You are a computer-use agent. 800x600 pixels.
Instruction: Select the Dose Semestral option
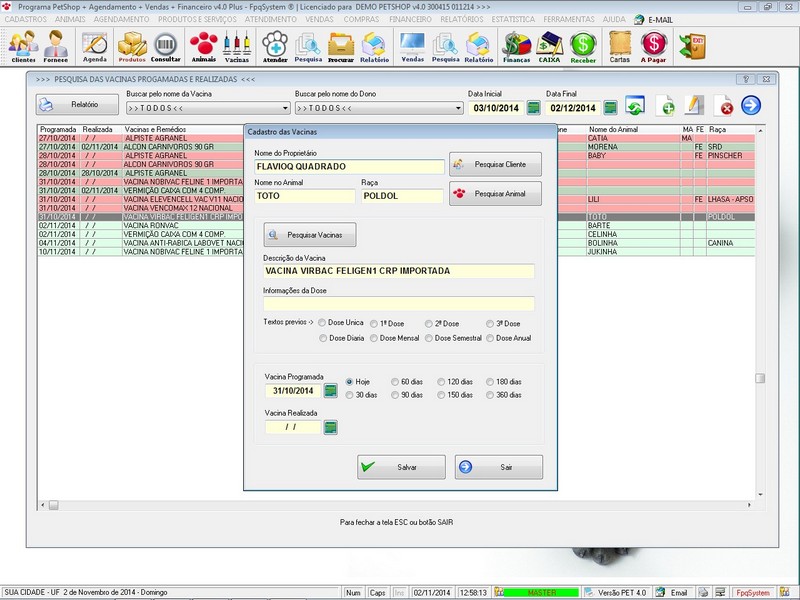coord(430,340)
